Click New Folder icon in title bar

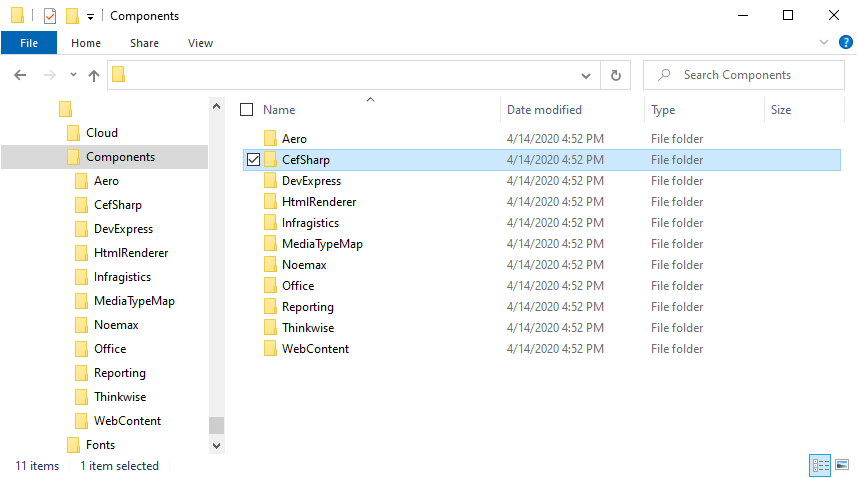click(72, 16)
